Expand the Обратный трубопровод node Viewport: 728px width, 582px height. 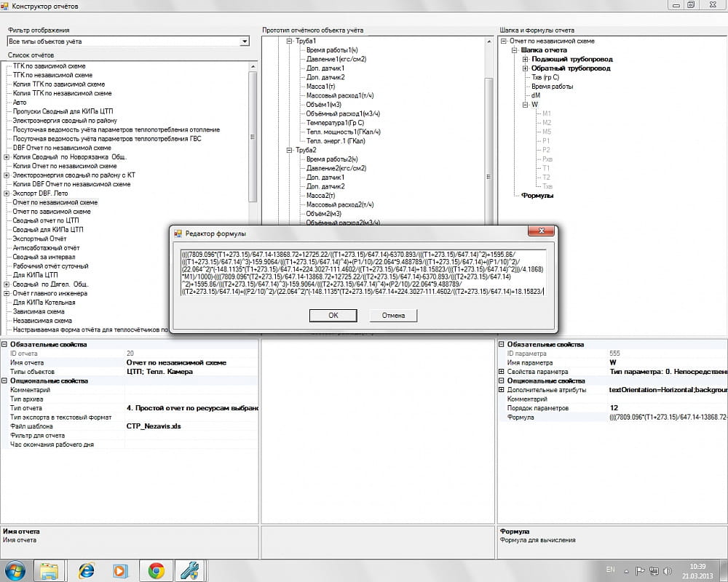(x=525, y=68)
